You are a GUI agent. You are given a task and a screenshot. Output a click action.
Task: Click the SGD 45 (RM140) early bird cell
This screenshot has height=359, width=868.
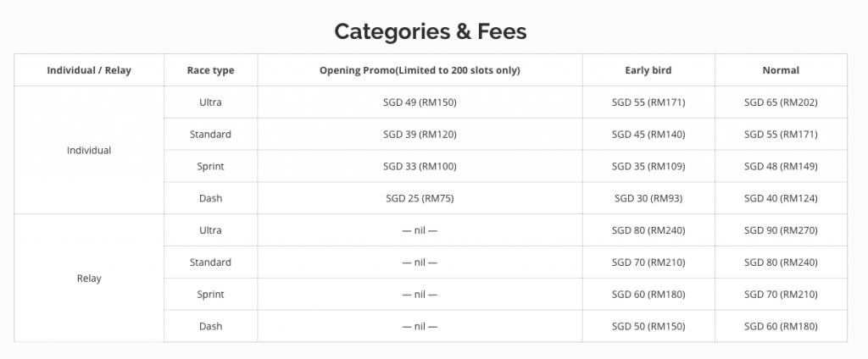tap(648, 135)
